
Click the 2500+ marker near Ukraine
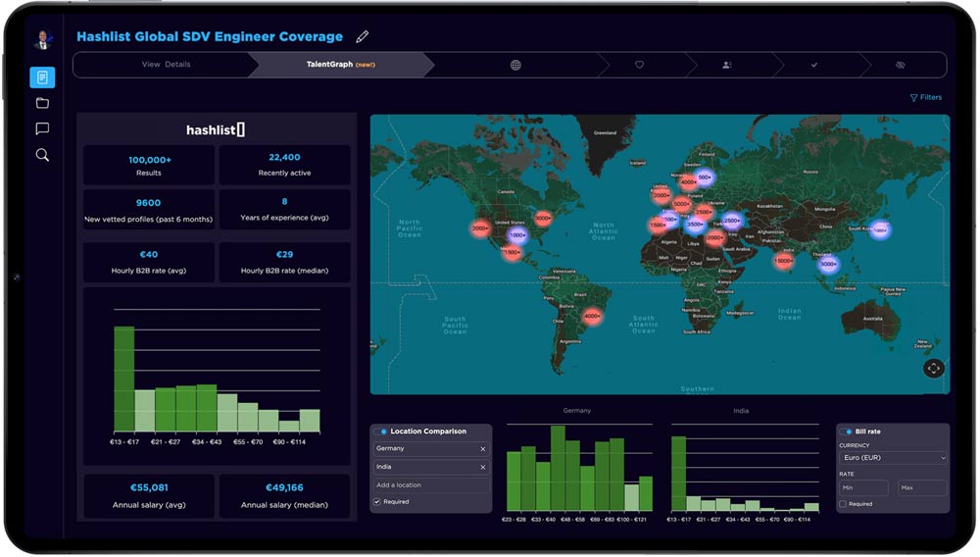click(703, 212)
